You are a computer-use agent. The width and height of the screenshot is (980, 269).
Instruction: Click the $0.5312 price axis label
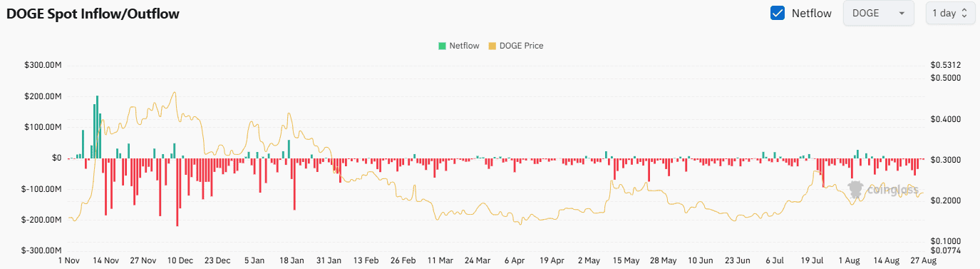[x=946, y=65]
